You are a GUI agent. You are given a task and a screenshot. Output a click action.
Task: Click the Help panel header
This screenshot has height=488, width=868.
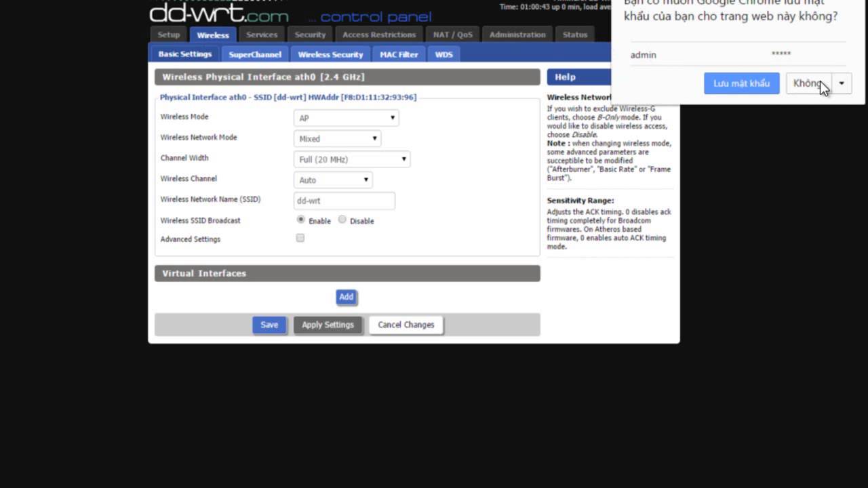click(x=579, y=77)
